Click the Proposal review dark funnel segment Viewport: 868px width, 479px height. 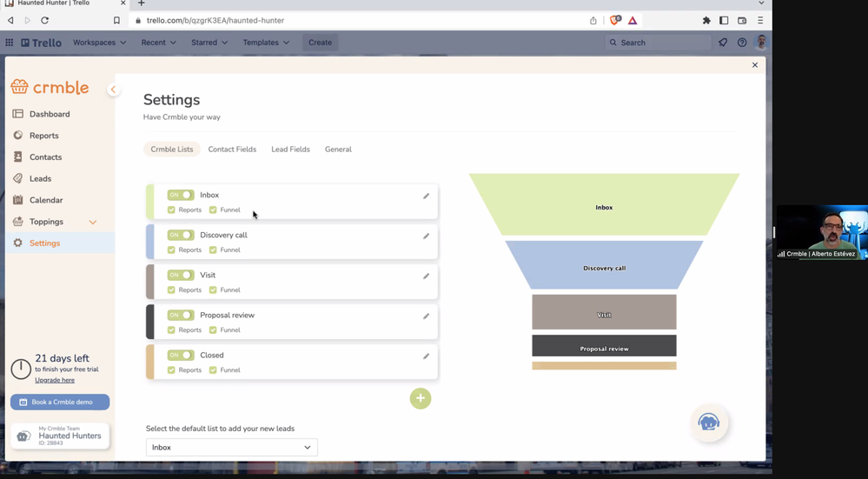click(604, 345)
